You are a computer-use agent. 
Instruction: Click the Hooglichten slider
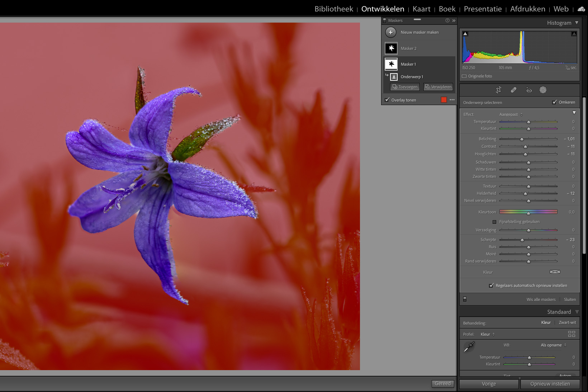pos(528,154)
